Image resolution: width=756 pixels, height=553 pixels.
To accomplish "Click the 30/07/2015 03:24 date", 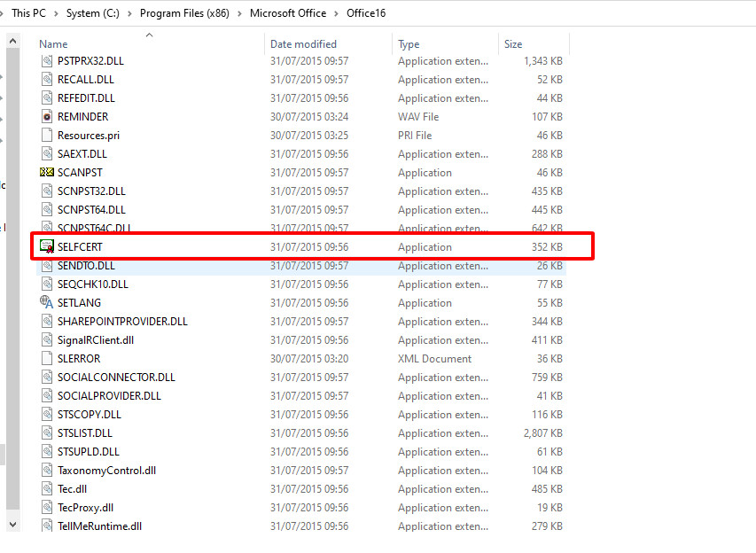I will tap(309, 117).
